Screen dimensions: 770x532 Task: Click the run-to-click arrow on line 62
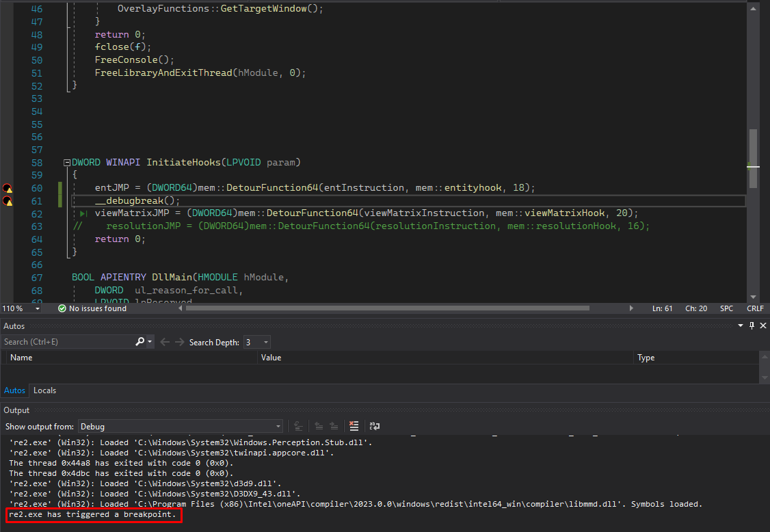(x=83, y=213)
